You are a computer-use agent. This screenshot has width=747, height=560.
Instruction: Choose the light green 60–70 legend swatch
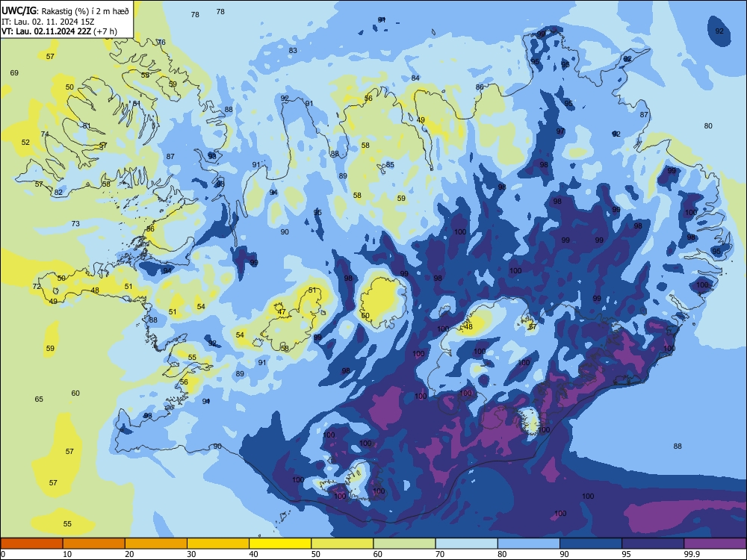[x=404, y=544]
